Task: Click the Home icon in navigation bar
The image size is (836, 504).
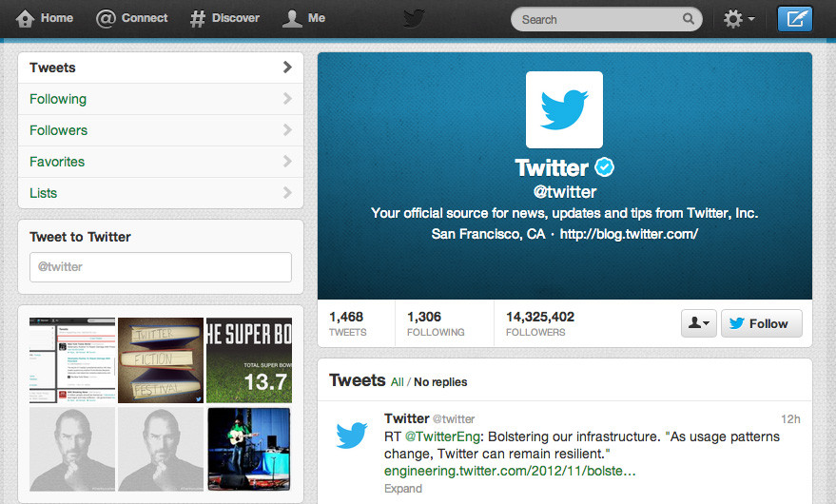Action: tap(27, 18)
